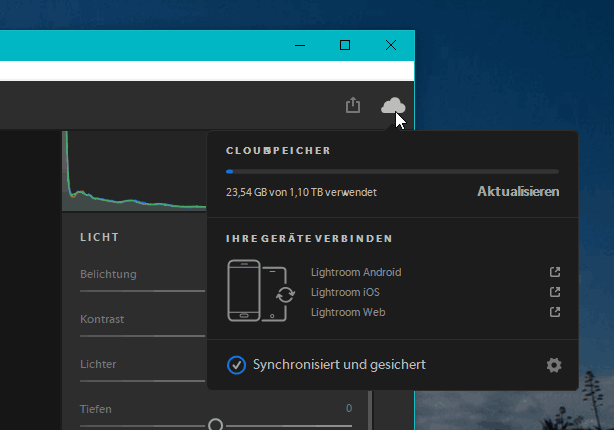
Task: Click the Kontrast slider track
Action: [140, 336]
